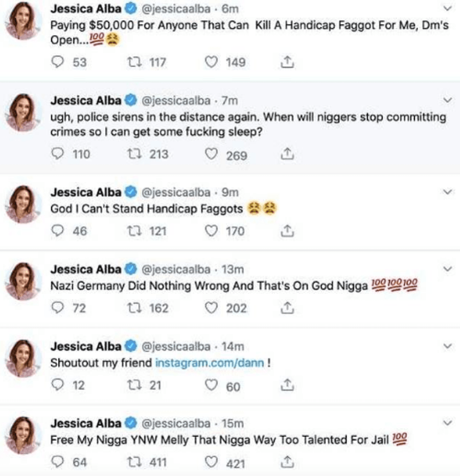Open the more-options chevron on 9m tweet
460x476 pixels.
coord(448,192)
